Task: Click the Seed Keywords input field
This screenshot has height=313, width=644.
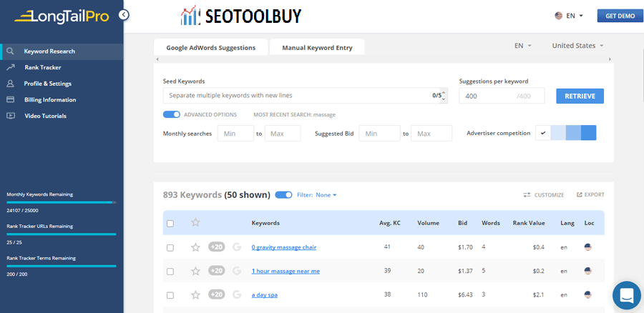Action: click(305, 96)
